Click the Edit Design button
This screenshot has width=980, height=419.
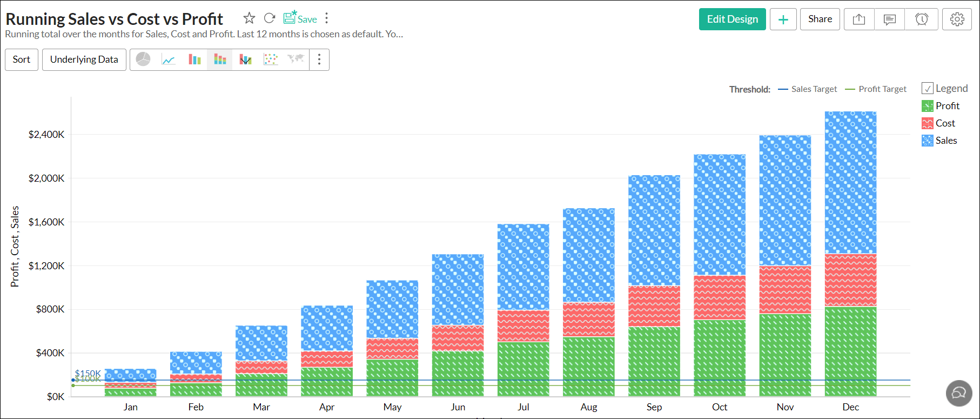pyautogui.click(x=733, y=19)
